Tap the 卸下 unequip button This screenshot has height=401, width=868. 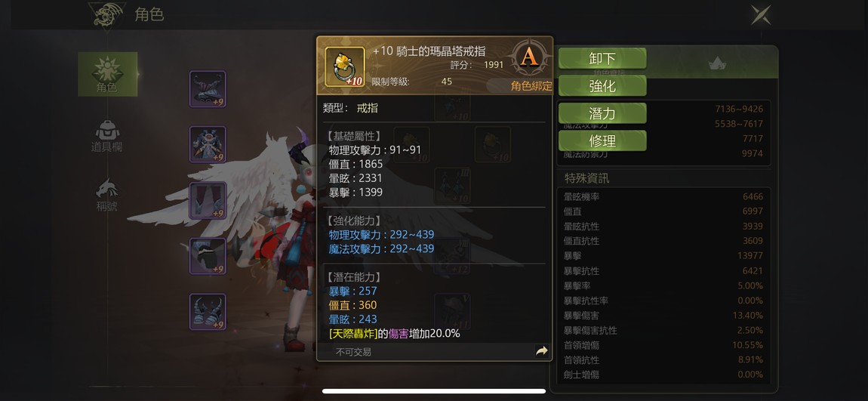(x=602, y=59)
